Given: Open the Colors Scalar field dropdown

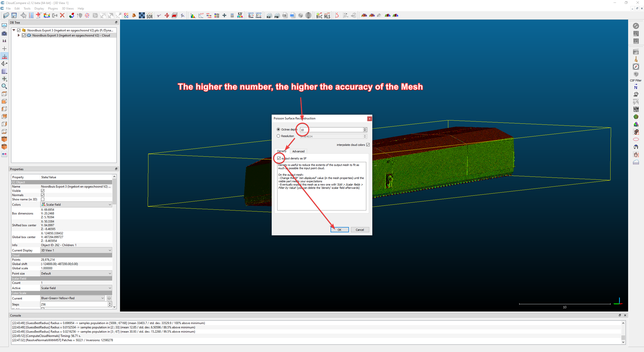Looking at the screenshot, I should pyautogui.click(x=76, y=205).
